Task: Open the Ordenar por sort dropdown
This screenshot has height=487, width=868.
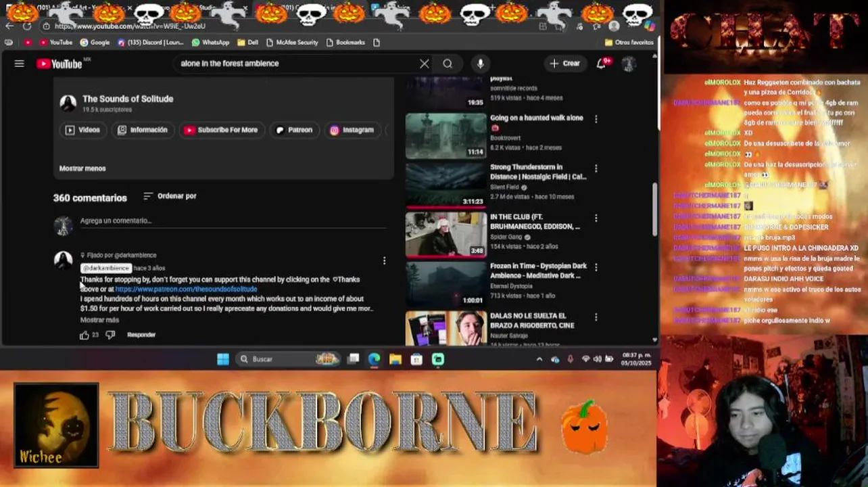Action: 170,196
